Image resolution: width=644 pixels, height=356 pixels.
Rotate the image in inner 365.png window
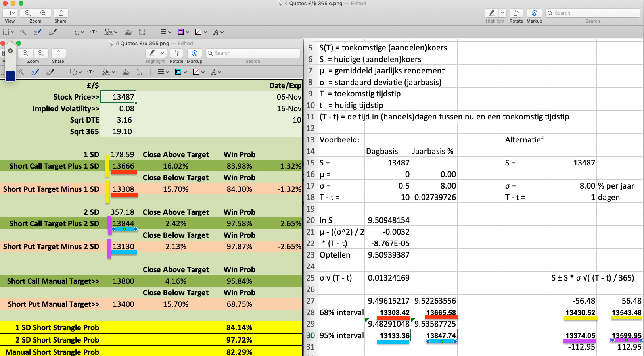[176, 53]
